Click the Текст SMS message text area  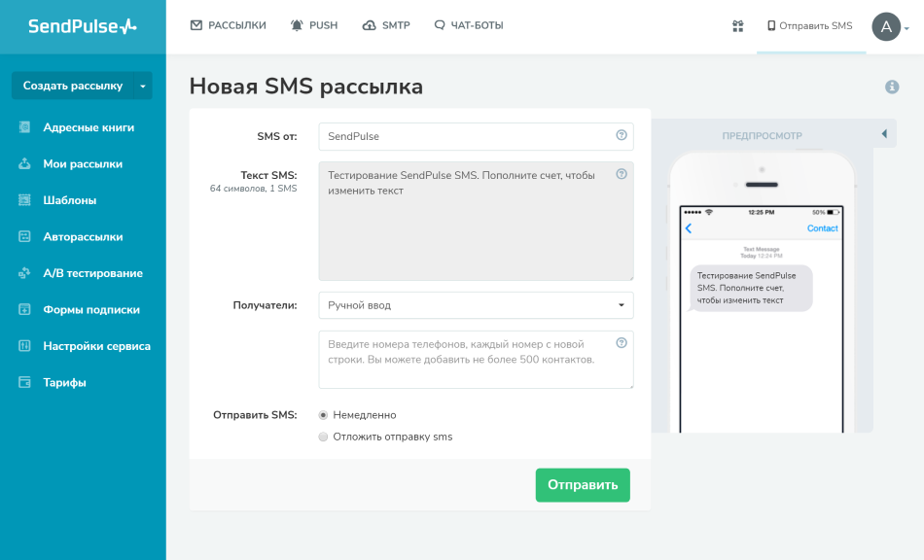pyautogui.click(x=477, y=222)
